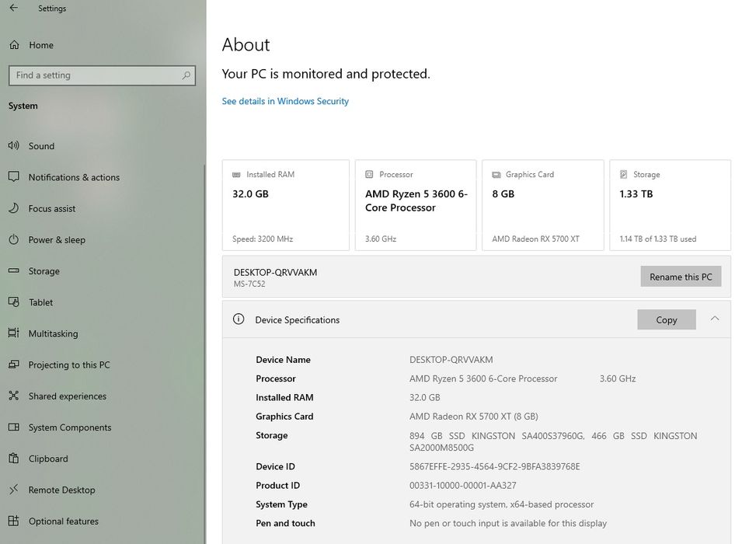Collapse the Device Specifications section
This screenshot has height=544, width=756.
point(715,319)
